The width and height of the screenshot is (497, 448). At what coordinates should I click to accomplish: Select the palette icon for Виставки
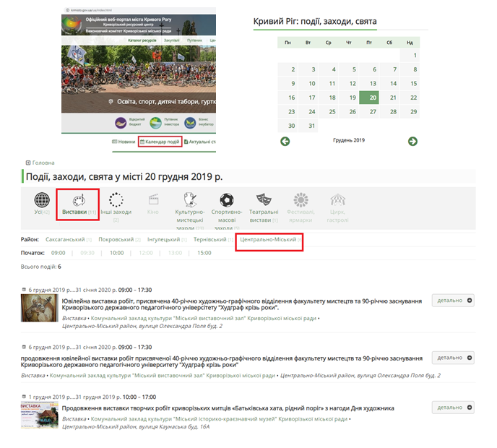click(x=79, y=200)
